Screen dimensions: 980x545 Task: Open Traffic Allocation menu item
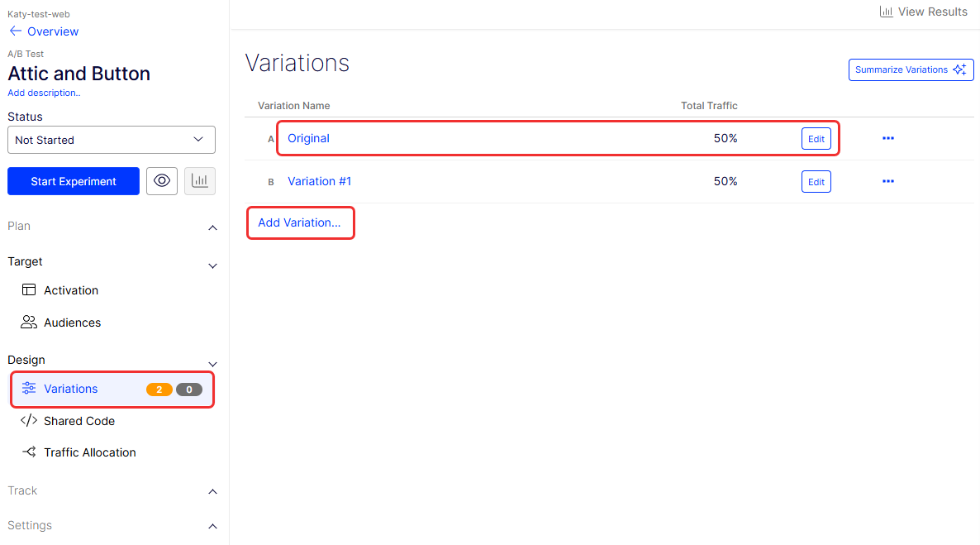click(x=90, y=452)
